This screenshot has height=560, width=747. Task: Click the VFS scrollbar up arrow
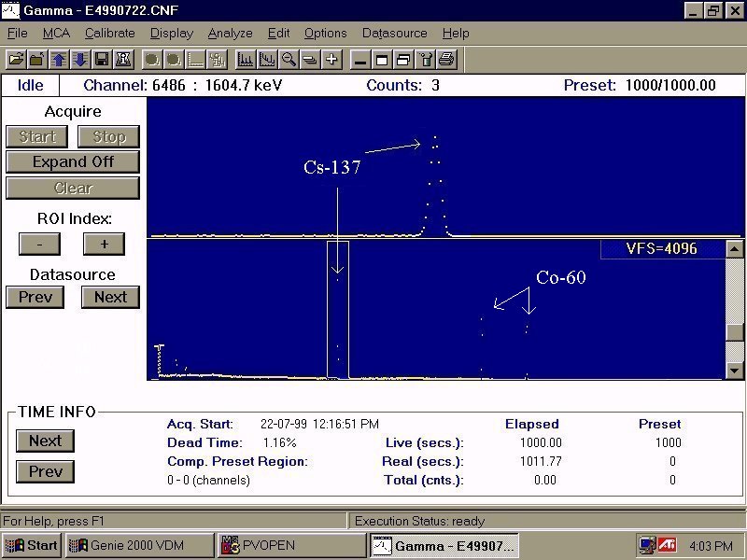[733, 248]
